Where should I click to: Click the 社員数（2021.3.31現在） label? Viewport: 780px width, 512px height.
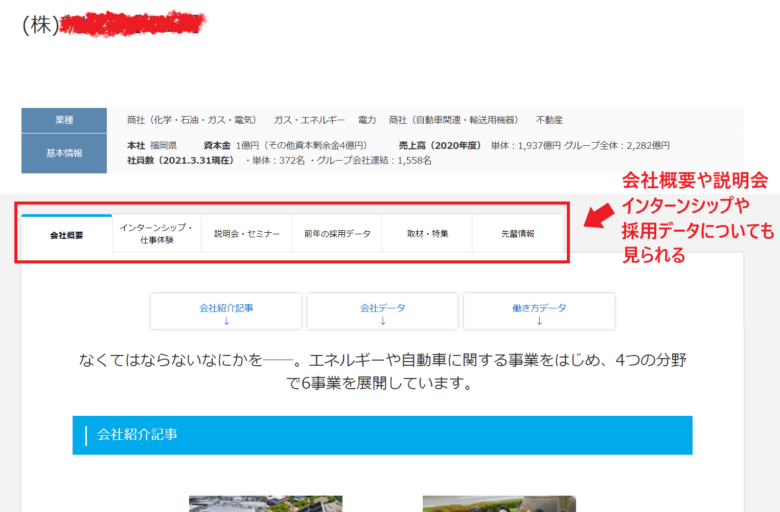point(181,160)
